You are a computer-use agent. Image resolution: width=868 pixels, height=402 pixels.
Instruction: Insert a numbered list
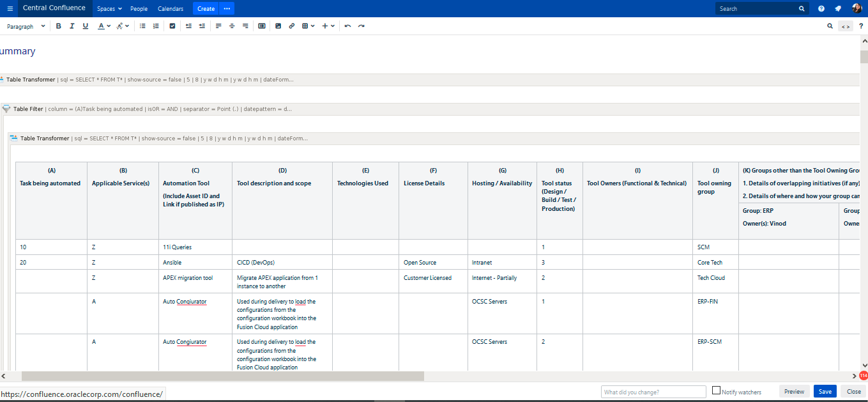[x=156, y=26]
